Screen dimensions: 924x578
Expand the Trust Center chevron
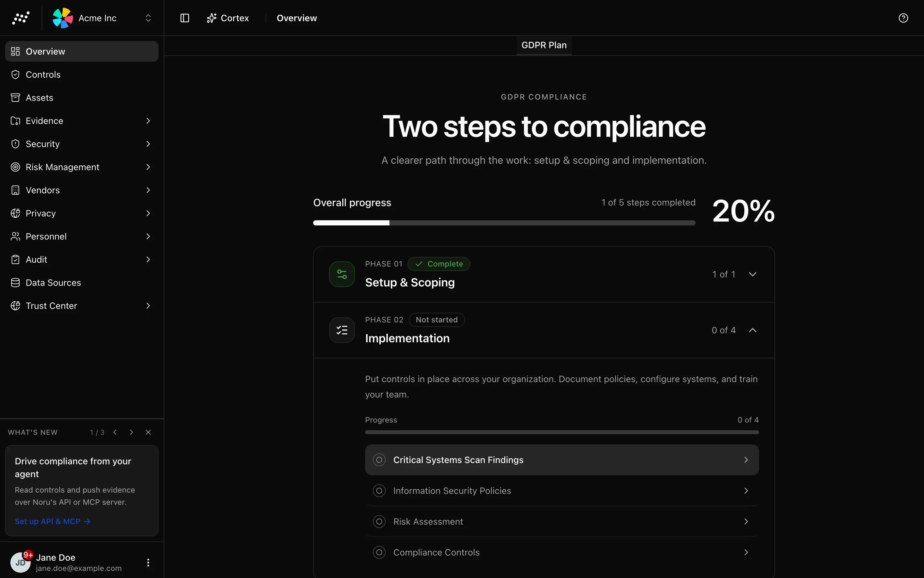148,306
